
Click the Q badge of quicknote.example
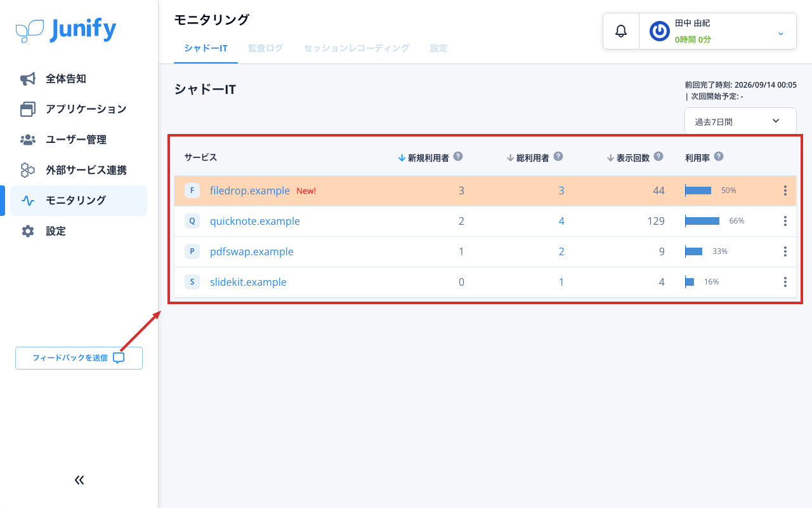(192, 221)
